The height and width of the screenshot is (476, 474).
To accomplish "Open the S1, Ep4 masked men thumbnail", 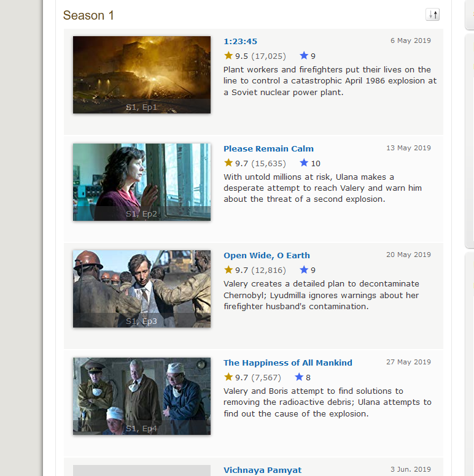I will coord(142,396).
